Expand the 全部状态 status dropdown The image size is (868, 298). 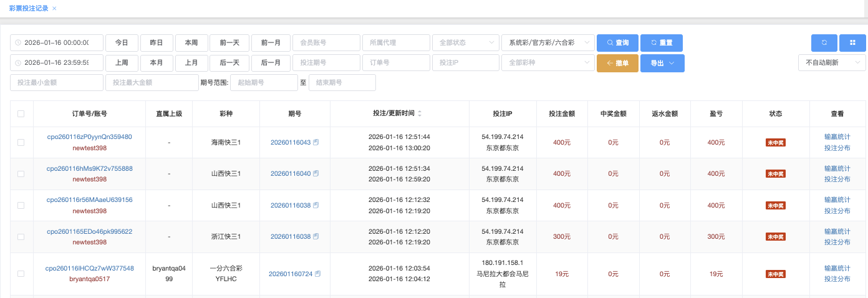pyautogui.click(x=465, y=43)
